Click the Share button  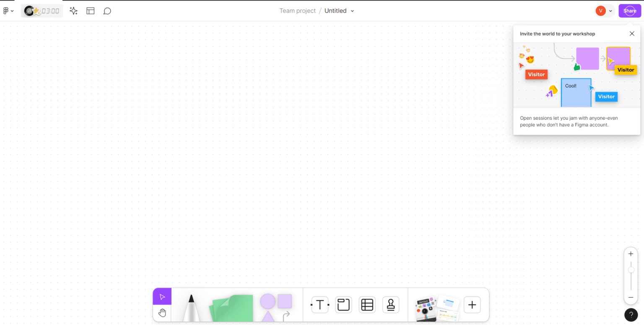click(629, 11)
